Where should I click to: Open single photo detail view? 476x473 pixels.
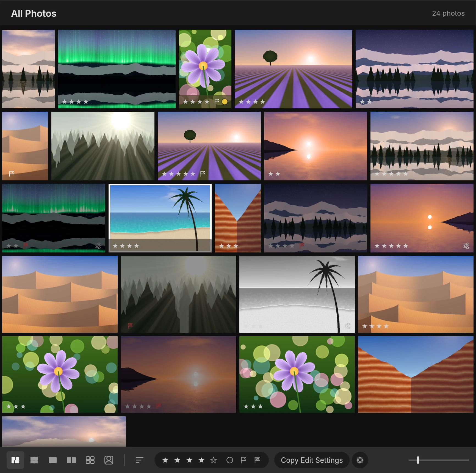pos(53,460)
